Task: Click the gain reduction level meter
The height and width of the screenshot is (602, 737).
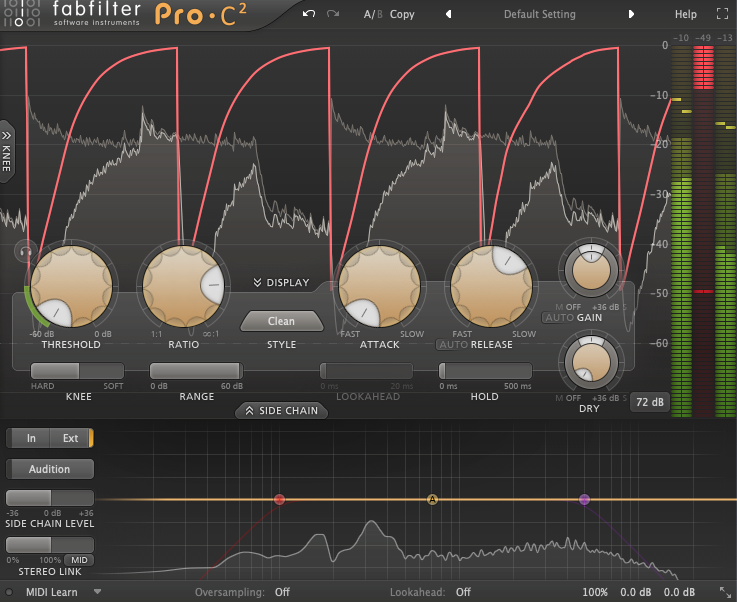Action: point(704,231)
